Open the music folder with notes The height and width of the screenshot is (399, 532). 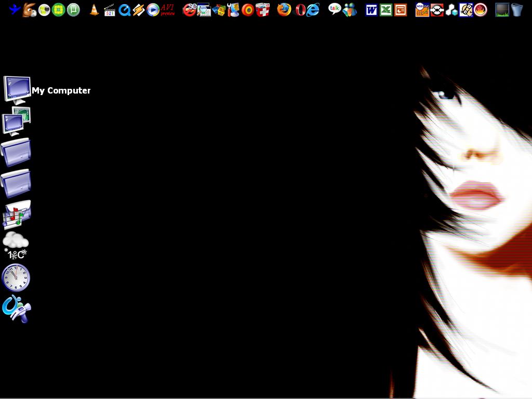16,215
